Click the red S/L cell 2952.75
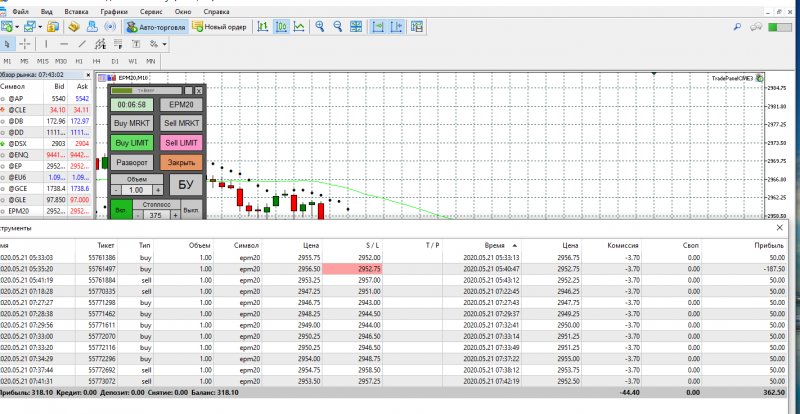 [352, 269]
